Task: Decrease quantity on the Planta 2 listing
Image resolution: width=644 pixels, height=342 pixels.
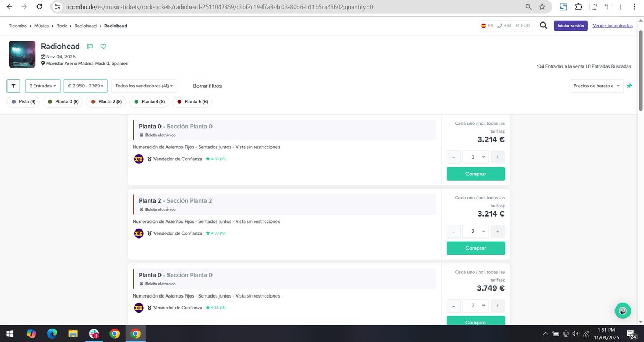Action: coord(453,232)
